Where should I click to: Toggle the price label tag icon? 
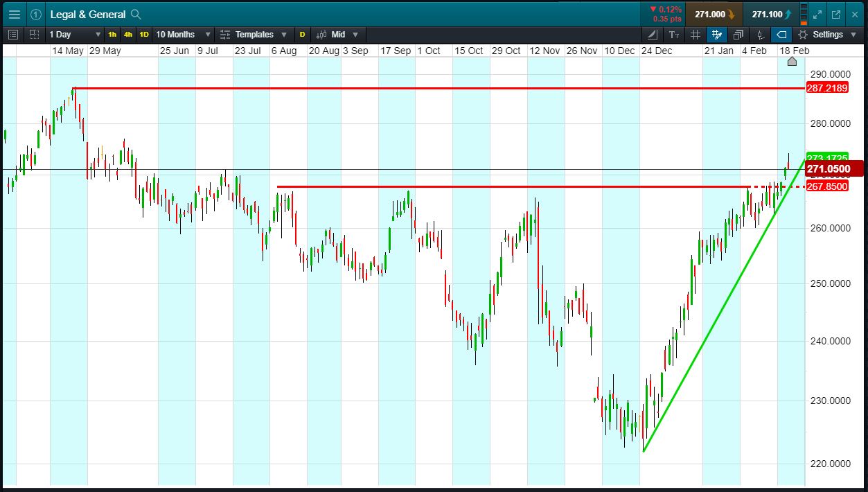pyautogui.click(x=781, y=34)
